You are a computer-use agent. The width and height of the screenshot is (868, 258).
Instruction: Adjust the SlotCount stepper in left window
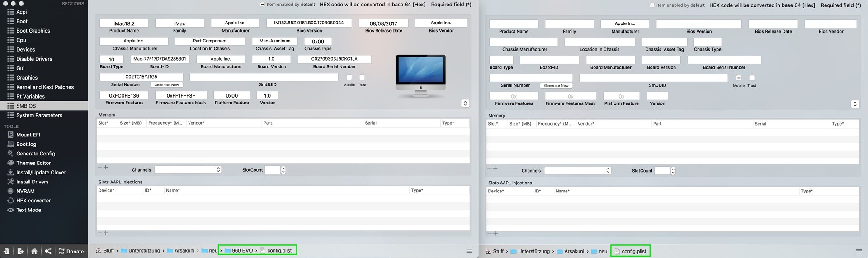pos(283,170)
